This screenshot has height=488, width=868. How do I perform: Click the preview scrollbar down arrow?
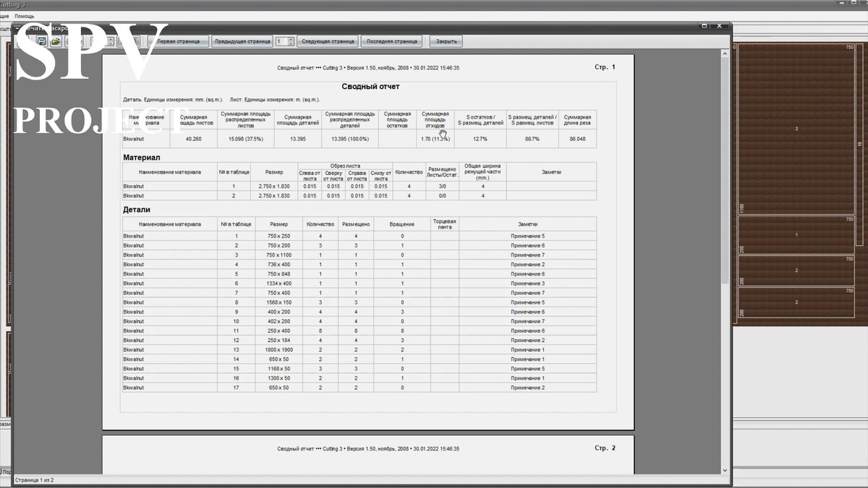point(726,470)
